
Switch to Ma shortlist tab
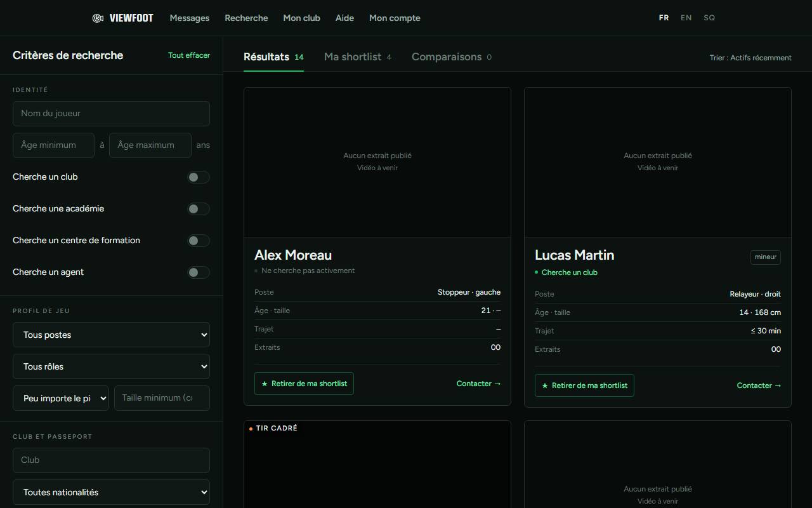pos(358,57)
